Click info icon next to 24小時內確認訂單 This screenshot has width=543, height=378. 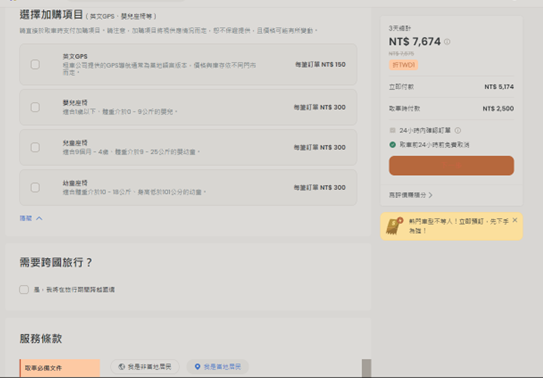tap(457, 130)
